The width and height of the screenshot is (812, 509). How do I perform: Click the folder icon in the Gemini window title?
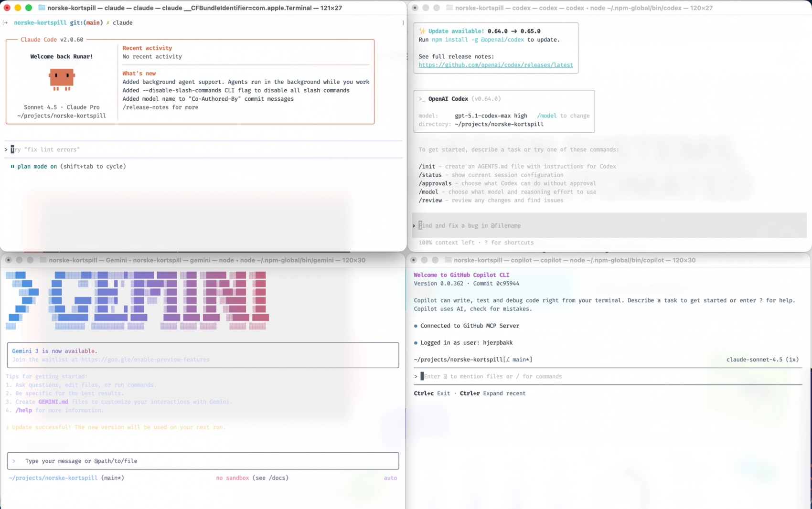click(43, 260)
